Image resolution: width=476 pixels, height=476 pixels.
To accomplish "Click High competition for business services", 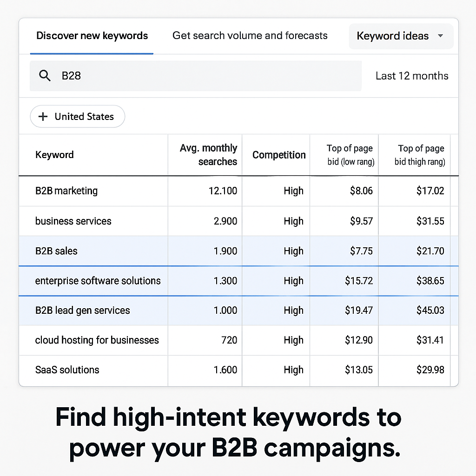I will tap(294, 221).
